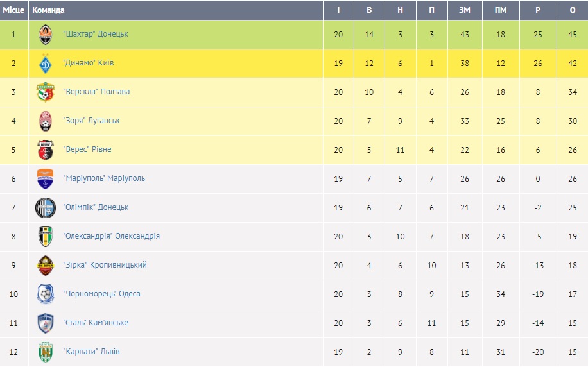Click the Zirka Kropyvnytskyi logo
The image size is (588, 367).
point(46,266)
